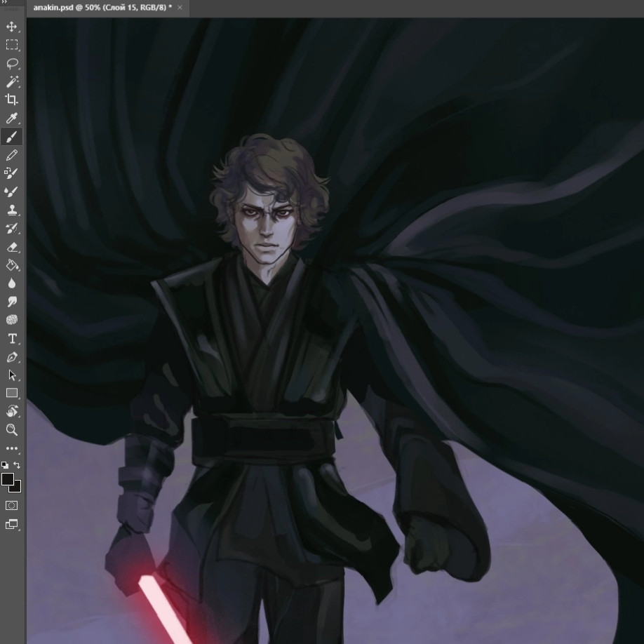Screen dimensions: 644x644
Task: Select the History Brush tool
Action: click(x=11, y=229)
